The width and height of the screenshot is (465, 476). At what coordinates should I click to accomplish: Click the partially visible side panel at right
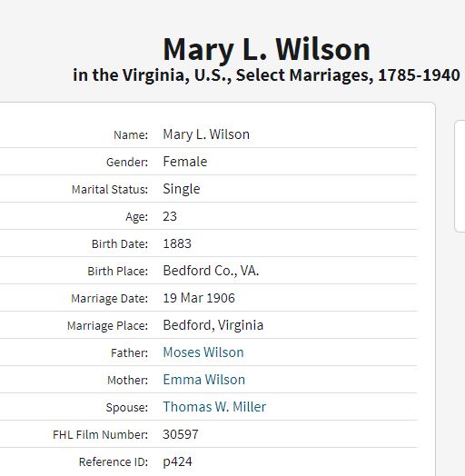click(x=460, y=176)
